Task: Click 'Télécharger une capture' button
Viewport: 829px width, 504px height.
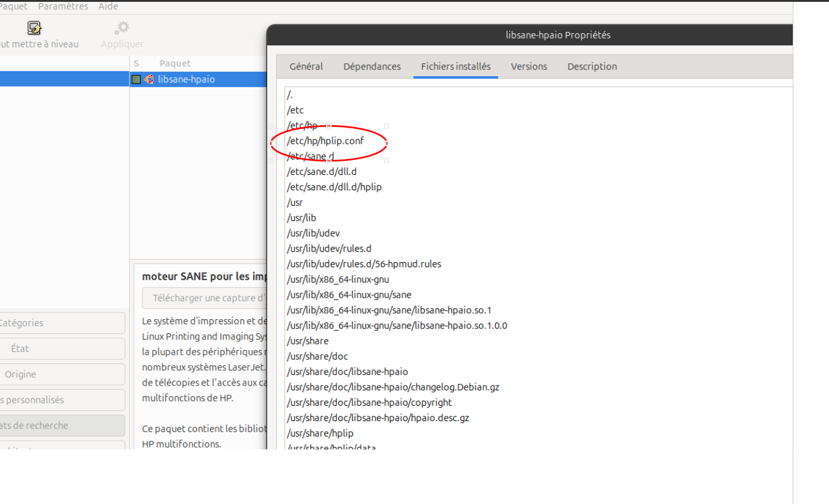Action: [204, 298]
